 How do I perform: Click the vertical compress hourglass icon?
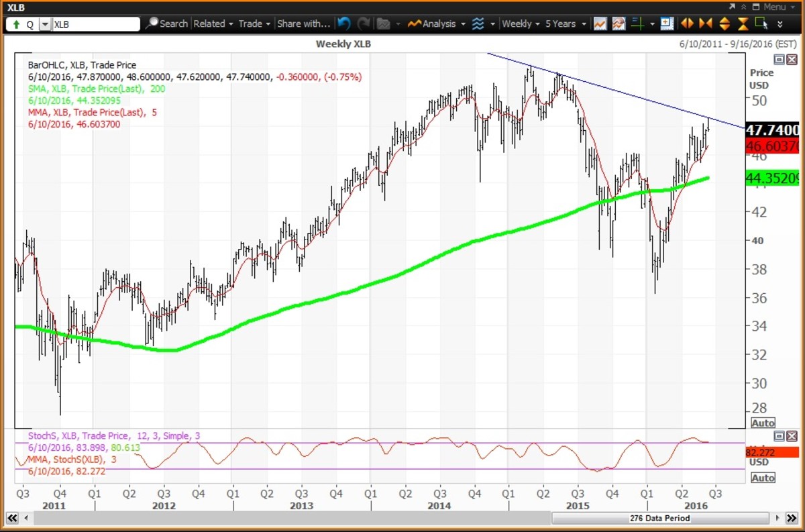pos(743,23)
